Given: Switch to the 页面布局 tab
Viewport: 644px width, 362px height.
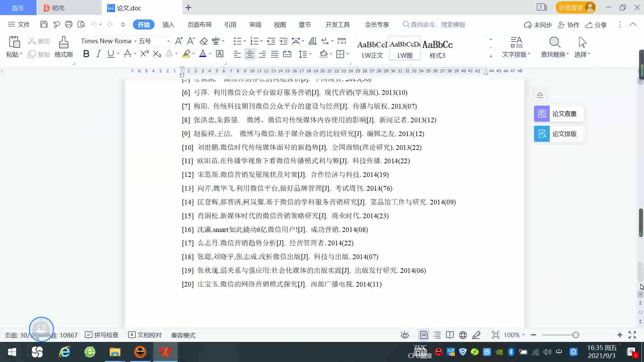Looking at the screenshot, I should [x=199, y=24].
